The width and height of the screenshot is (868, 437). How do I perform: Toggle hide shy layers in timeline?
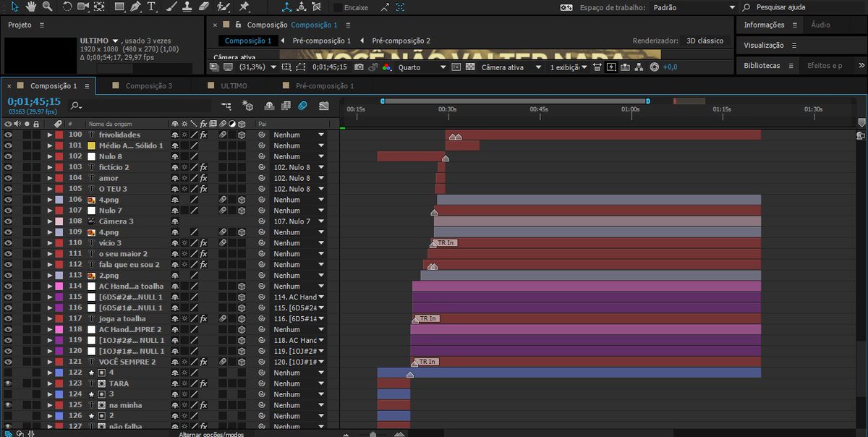coord(269,106)
